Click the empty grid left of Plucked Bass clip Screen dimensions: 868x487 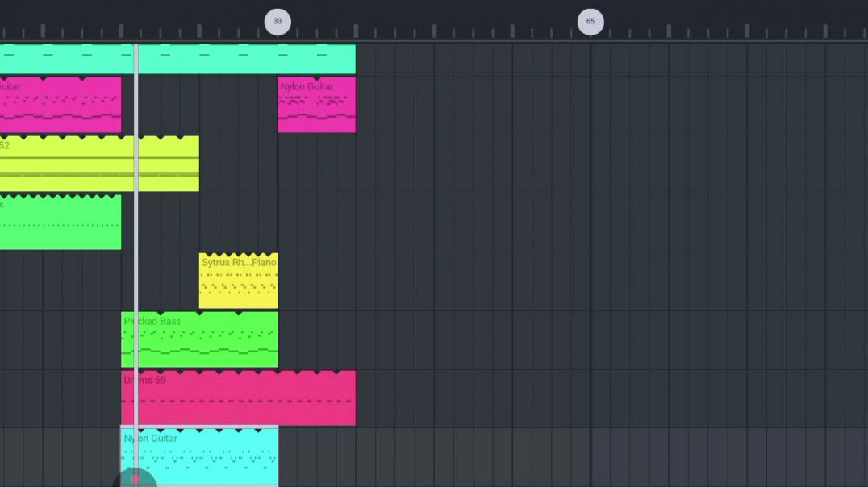coord(61,340)
